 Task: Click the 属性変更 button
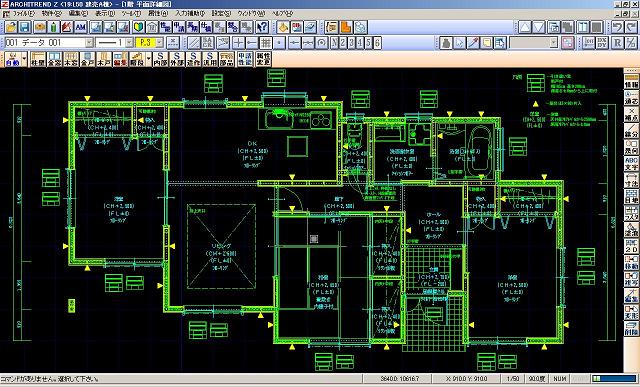[x=263, y=59]
